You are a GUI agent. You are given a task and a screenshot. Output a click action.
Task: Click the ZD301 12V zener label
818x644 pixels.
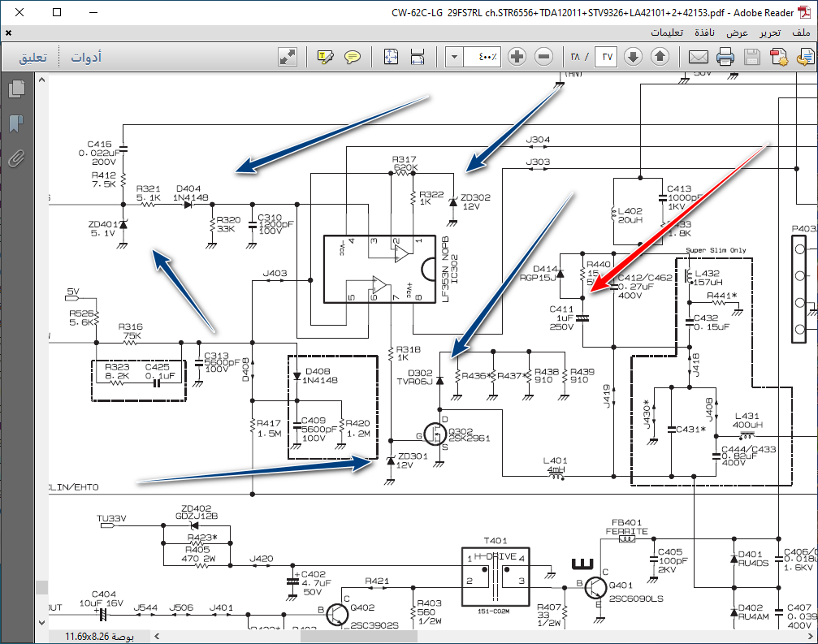412,460
